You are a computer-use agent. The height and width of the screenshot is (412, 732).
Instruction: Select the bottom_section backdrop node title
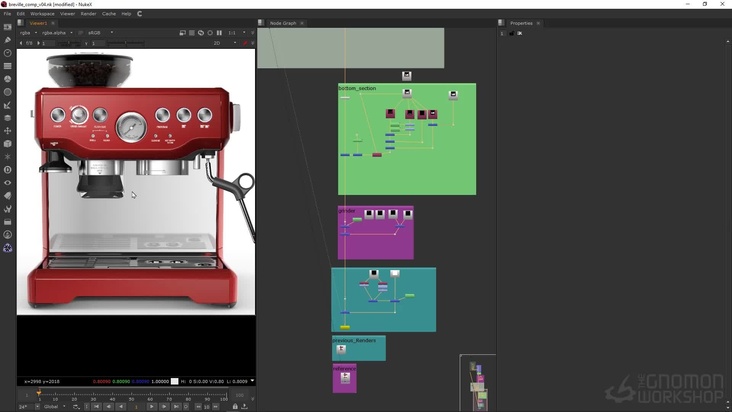tap(358, 88)
